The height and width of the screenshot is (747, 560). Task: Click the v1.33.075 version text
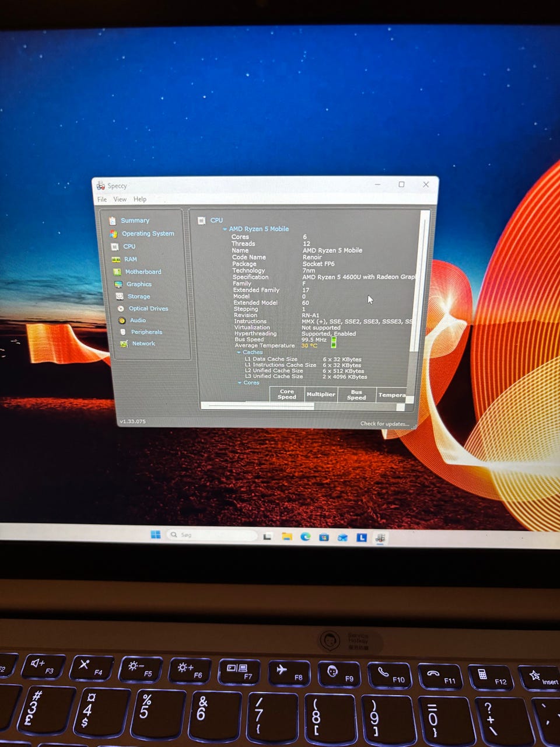point(132,421)
